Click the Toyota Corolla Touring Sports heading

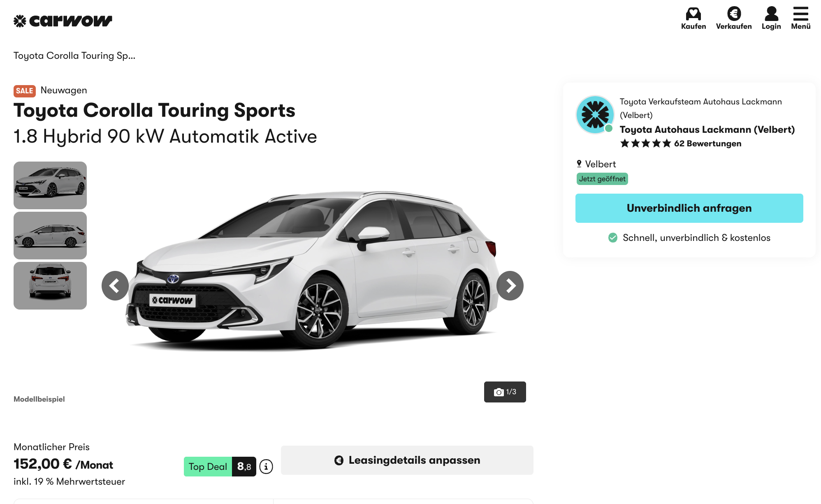[155, 111]
